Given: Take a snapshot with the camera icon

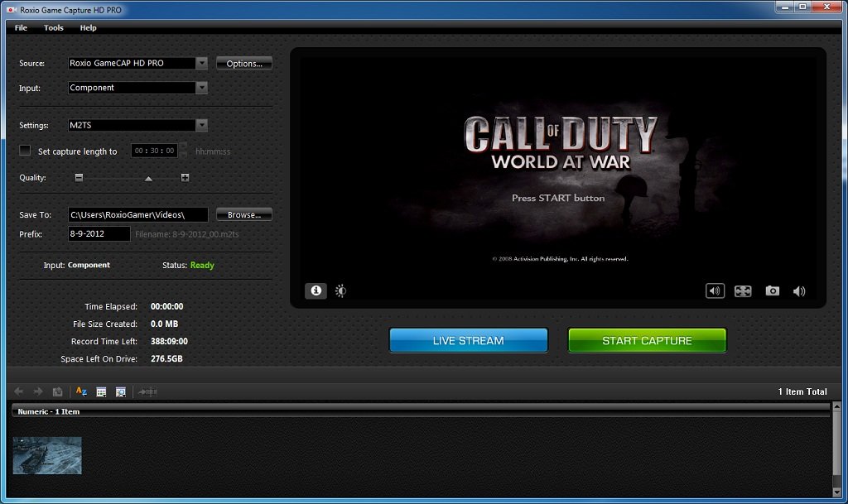Looking at the screenshot, I should 772,290.
